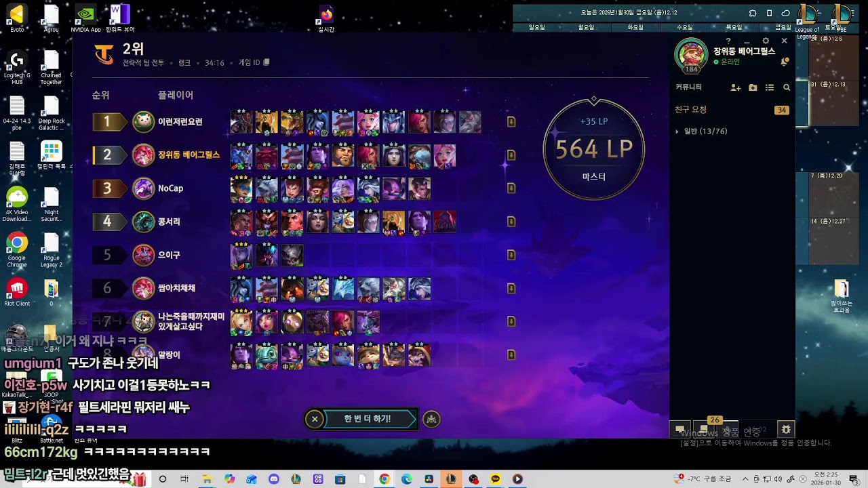The image size is (868, 488).
Task: Open Discord from the taskbar
Action: pyautogui.click(x=273, y=479)
